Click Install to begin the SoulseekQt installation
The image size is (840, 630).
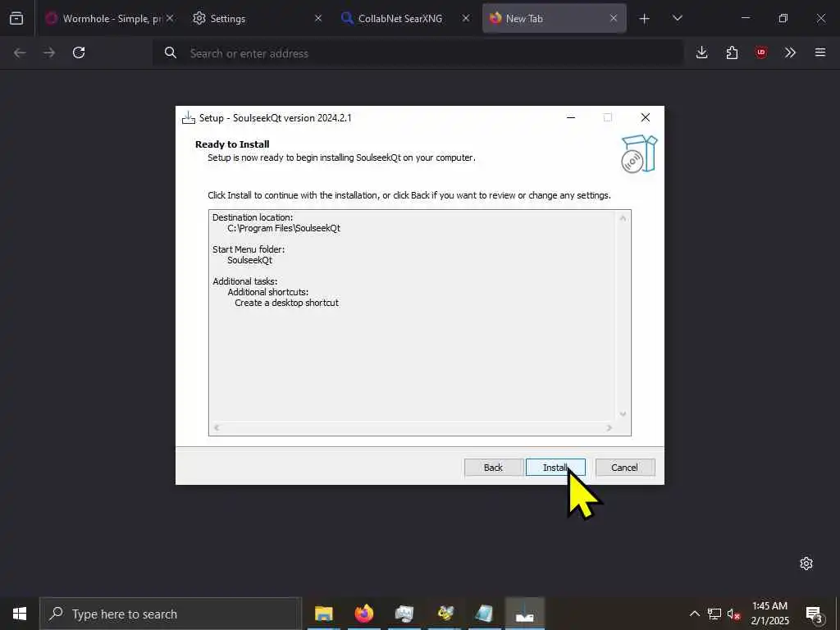point(555,467)
